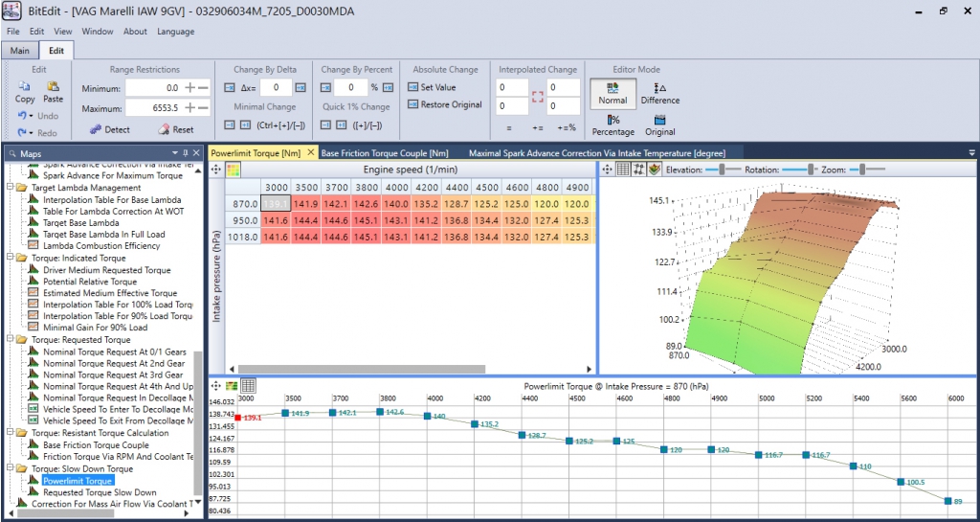Toggle colored graph icon in 2D graph toolbar
Image resolution: width=980 pixels, height=522 pixels.
tap(233, 386)
